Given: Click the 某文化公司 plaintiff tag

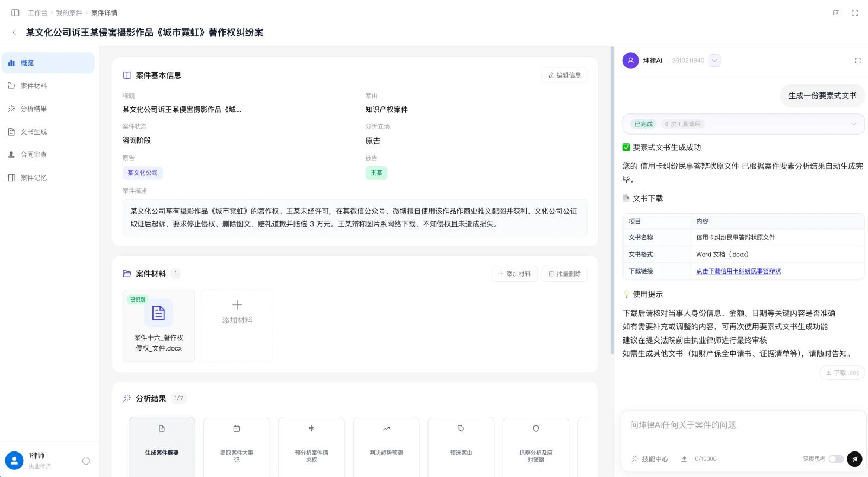Looking at the screenshot, I should (x=143, y=173).
